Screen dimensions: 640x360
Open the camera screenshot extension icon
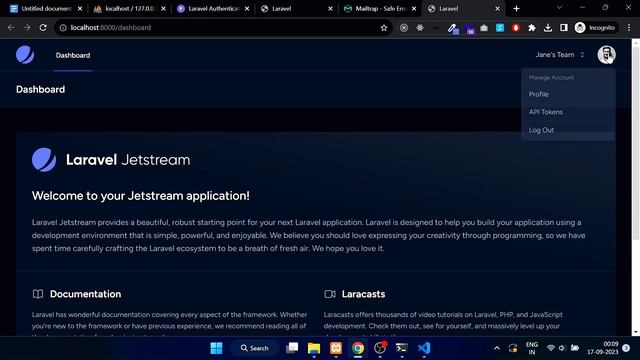point(484,28)
